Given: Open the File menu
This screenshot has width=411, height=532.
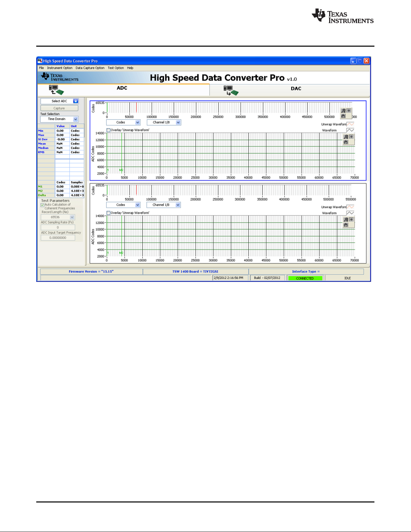Looking at the screenshot, I should click(42, 68).
